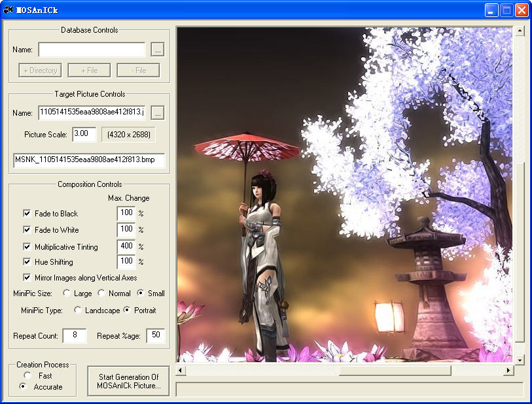Click the preview picture of the girl
532x404 pixels.
click(344, 195)
